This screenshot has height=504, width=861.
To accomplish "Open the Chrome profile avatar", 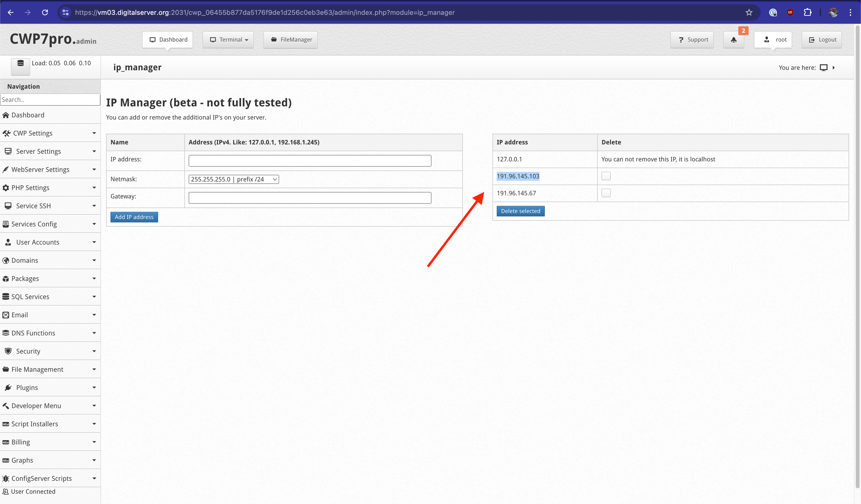I will (833, 12).
